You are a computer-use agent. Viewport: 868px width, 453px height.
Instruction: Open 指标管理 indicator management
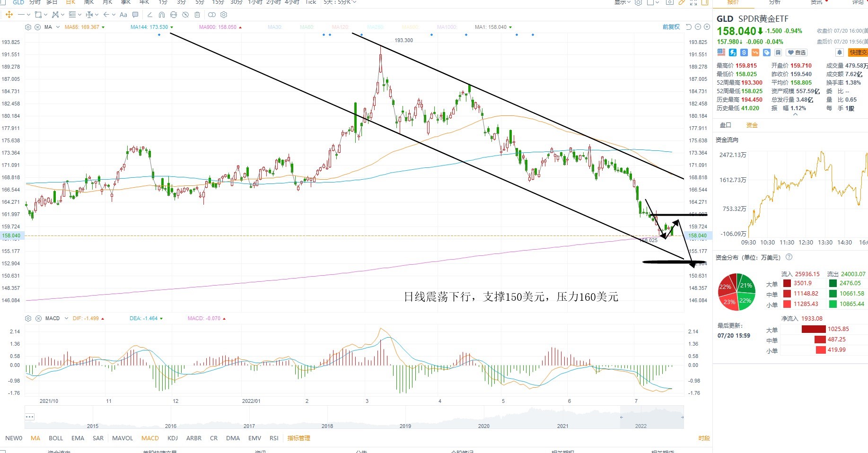tap(299, 438)
